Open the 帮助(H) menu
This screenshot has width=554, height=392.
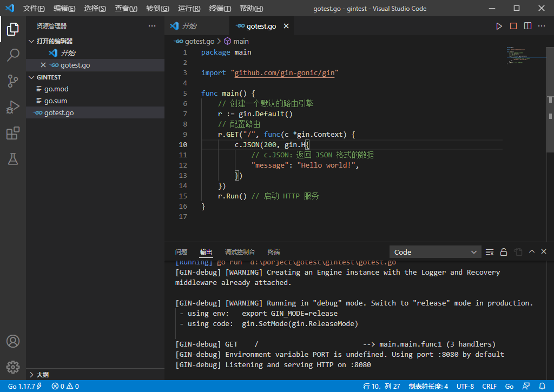[x=251, y=9]
